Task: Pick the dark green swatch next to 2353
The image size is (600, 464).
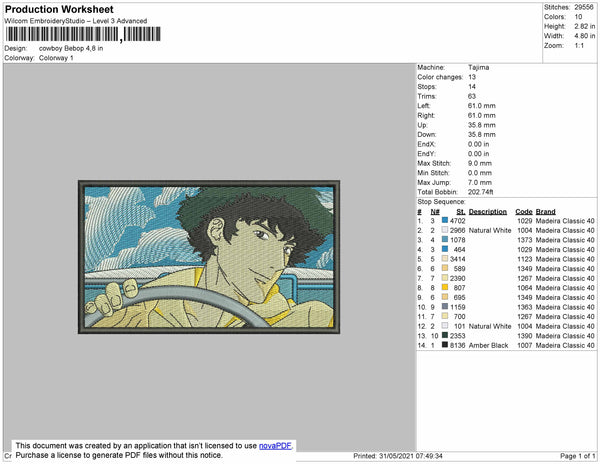Action: (445, 335)
